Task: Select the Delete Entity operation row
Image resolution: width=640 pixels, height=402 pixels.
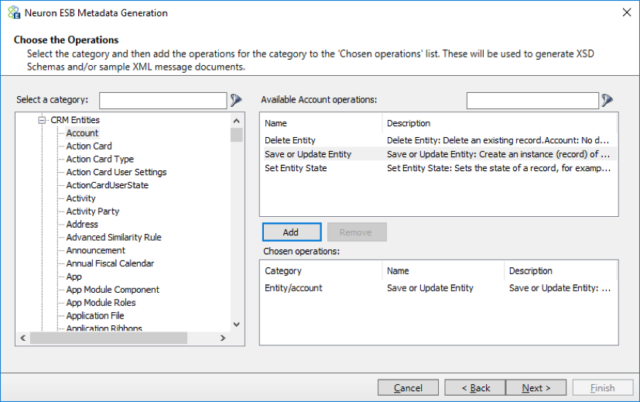Action: [438, 140]
